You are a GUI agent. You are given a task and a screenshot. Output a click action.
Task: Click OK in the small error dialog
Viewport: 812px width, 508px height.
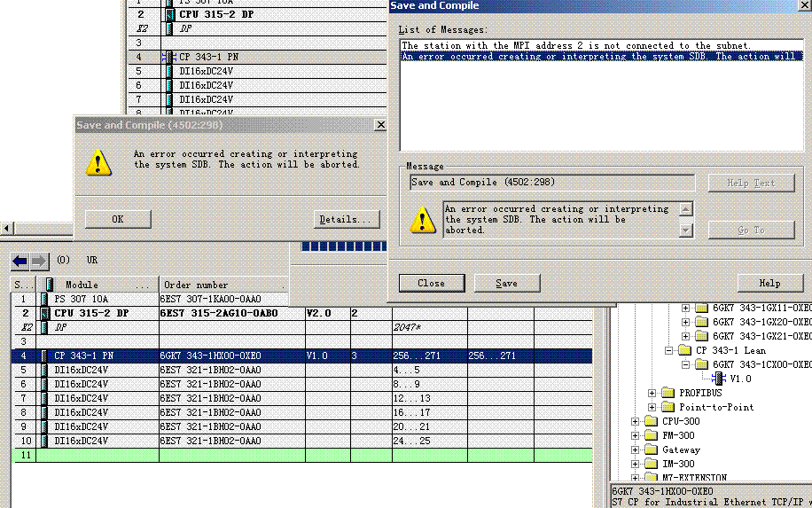pyautogui.click(x=118, y=219)
